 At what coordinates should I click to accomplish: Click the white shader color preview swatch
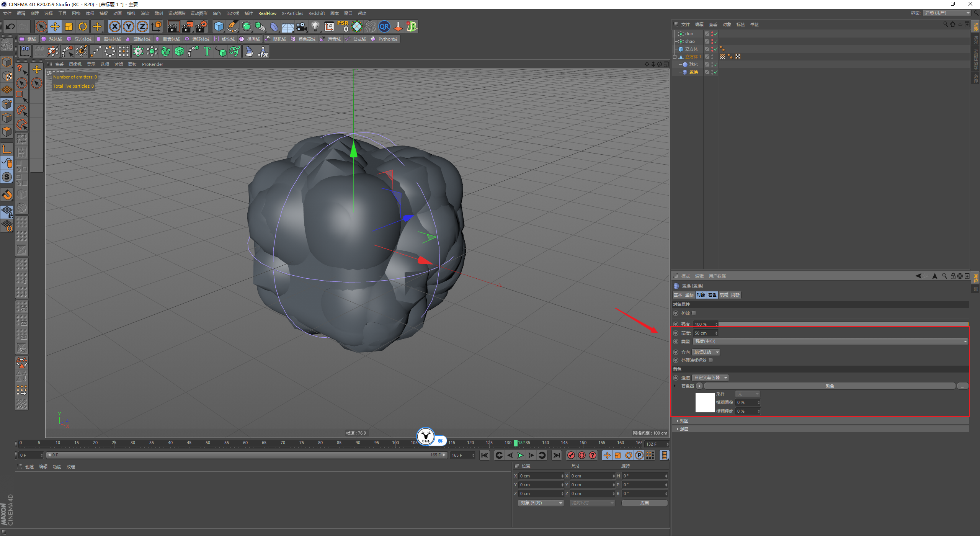705,402
